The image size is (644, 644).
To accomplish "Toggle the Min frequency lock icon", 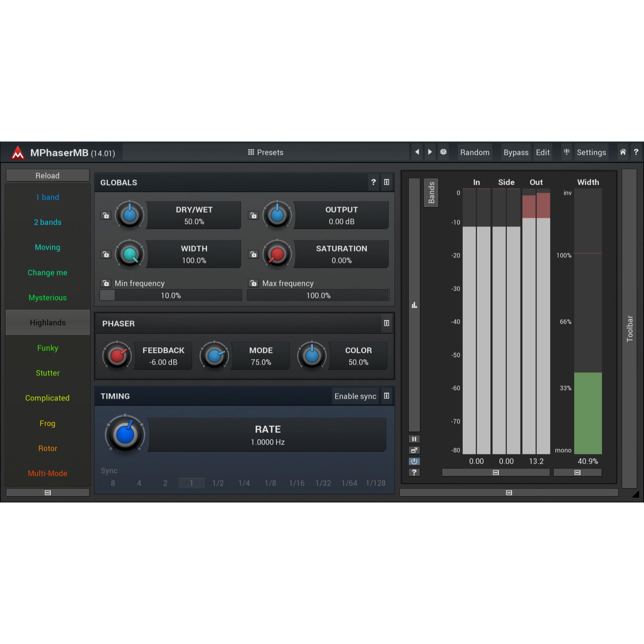I will click(x=106, y=283).
